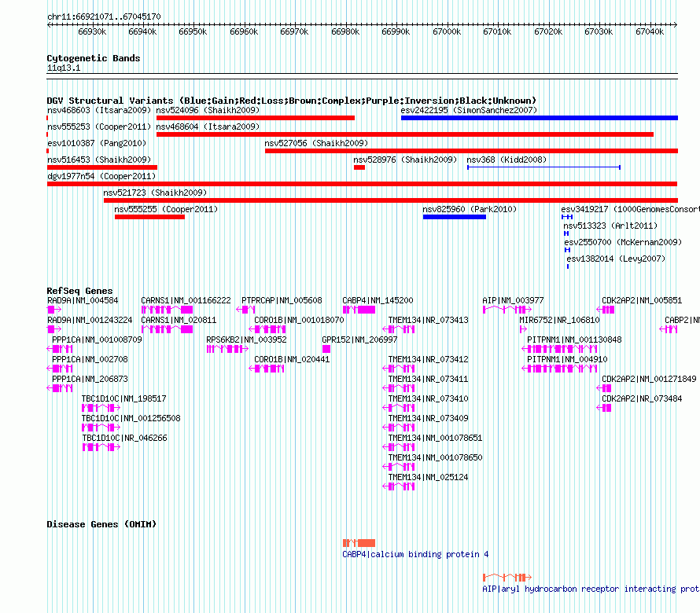Select esv1010387 (Pang2010) variant label
This screenshot has width=700, height=613.
[x=97, y=143]
